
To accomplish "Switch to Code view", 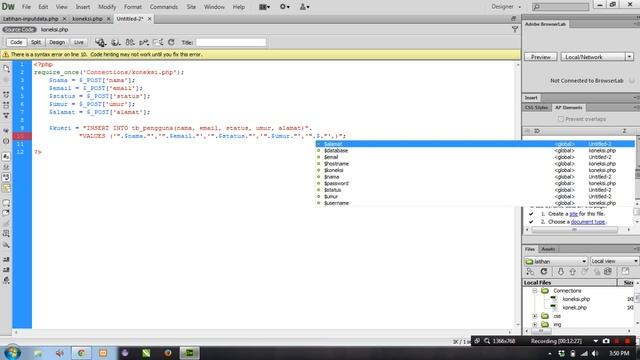I will pos(16,42).
